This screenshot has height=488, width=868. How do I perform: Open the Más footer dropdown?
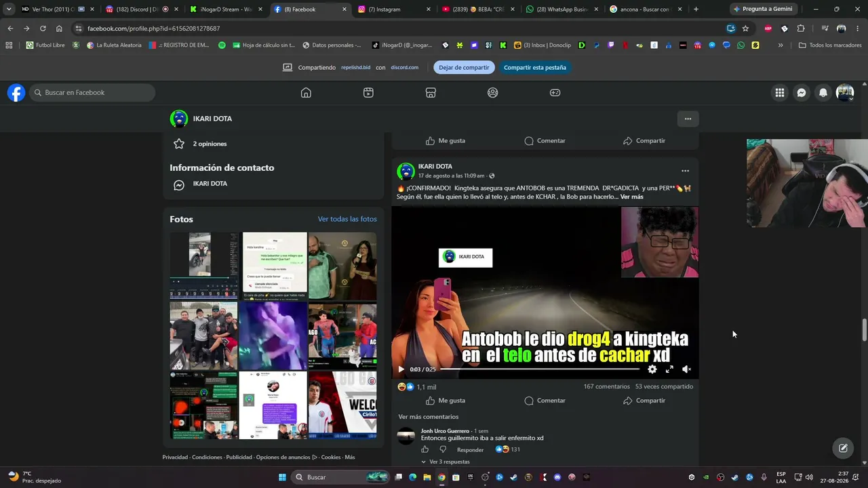pyautogui.click(x=350, y=457)
